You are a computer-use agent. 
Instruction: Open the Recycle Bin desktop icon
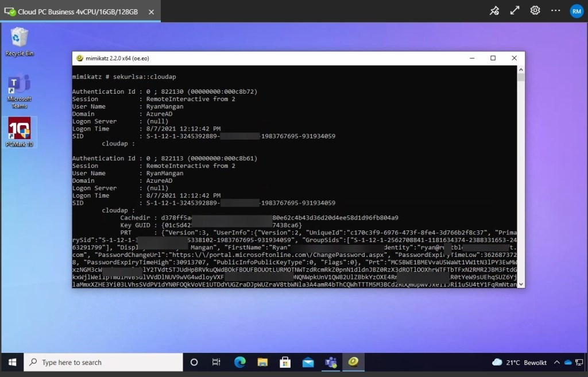click(x=19, y=42)
